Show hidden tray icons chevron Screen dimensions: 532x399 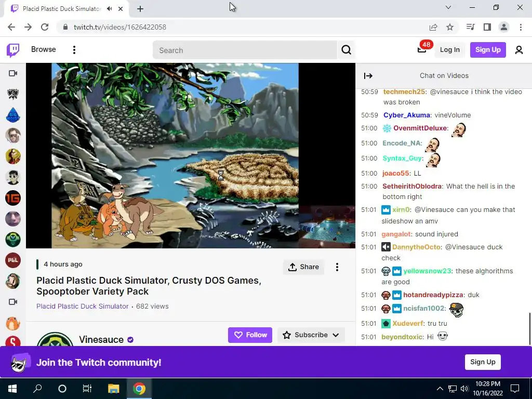(440, 389)
